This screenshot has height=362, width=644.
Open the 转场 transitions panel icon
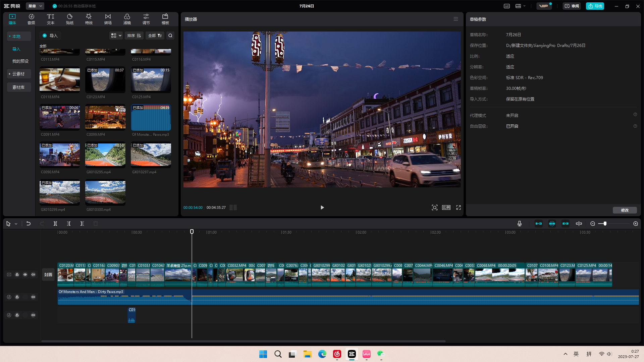tap(108, 19)
